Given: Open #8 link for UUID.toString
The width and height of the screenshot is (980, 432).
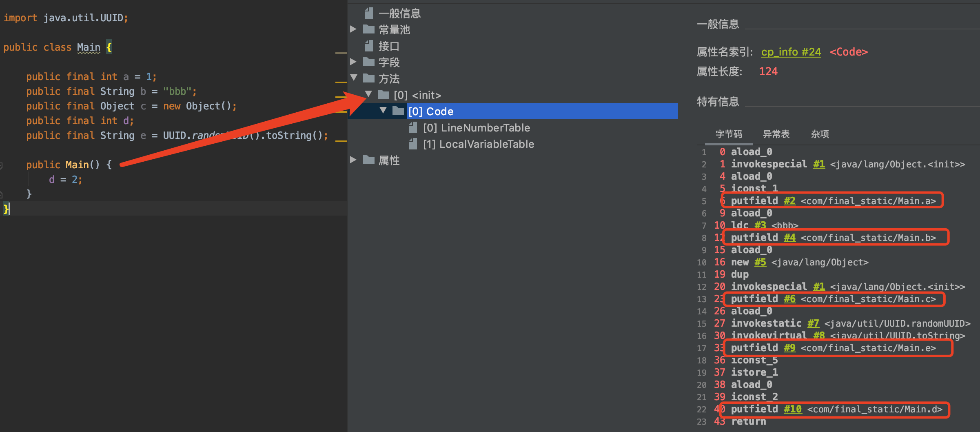Looking at the screenshot, I should click(819, 336).
